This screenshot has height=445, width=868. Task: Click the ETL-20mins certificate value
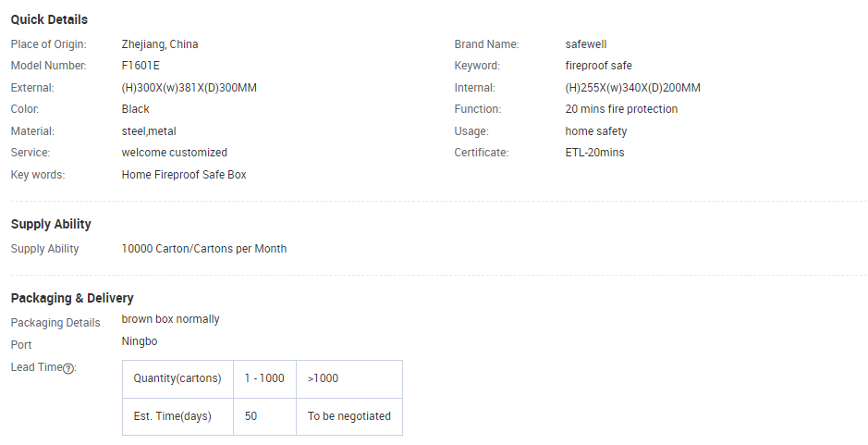[594, 153]
